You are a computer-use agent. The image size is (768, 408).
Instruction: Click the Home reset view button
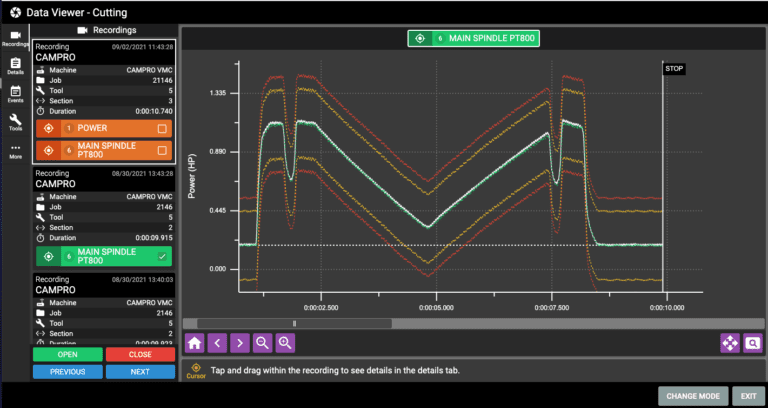pos(194,343)
